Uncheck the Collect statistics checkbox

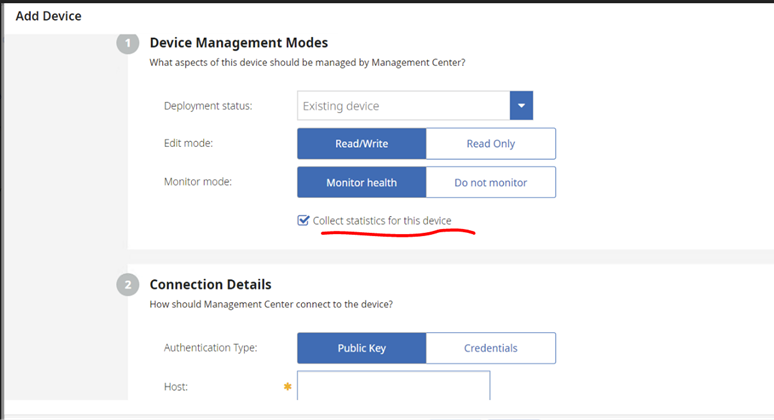tap(303, 220)
